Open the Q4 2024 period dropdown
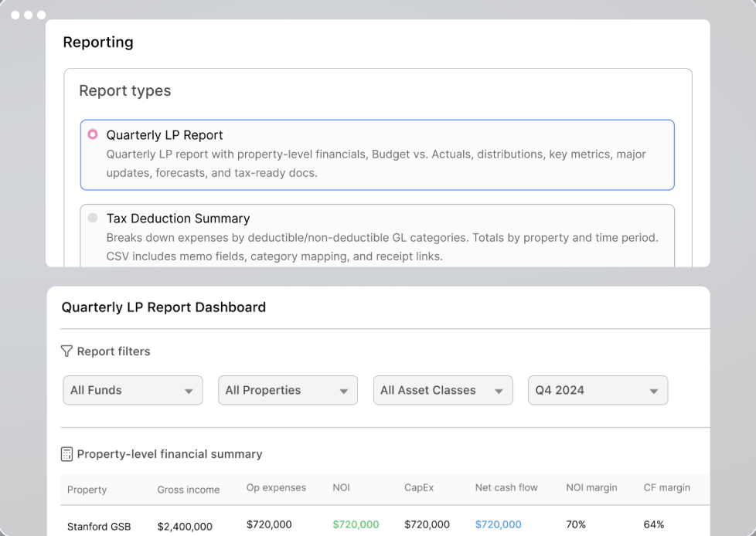 [598, 390]
